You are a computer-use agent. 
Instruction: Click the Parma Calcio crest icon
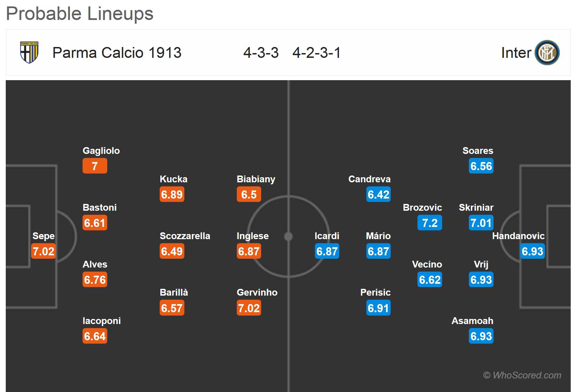tap(29, 52)
